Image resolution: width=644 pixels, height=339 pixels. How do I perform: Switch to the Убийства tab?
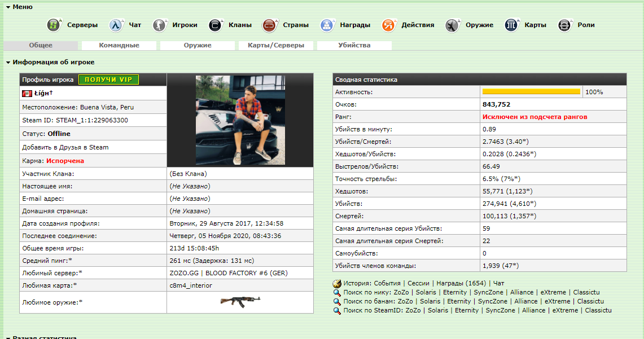[x=354, y=45]
